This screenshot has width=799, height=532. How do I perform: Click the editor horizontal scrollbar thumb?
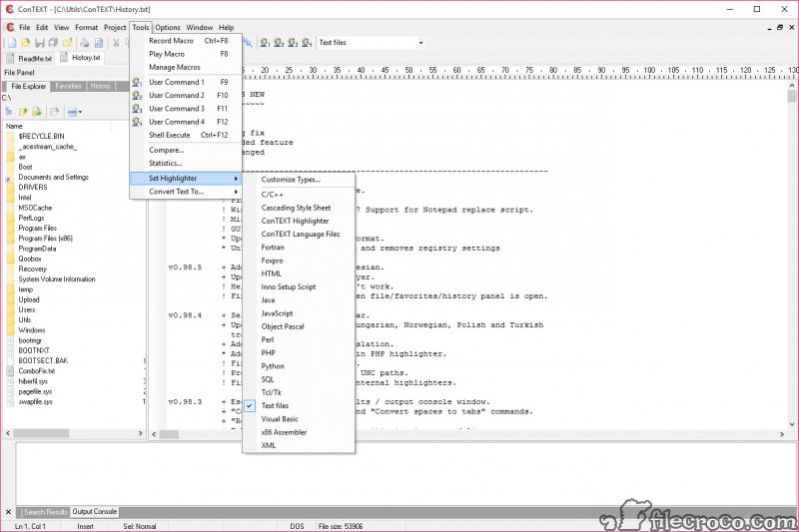169,434
